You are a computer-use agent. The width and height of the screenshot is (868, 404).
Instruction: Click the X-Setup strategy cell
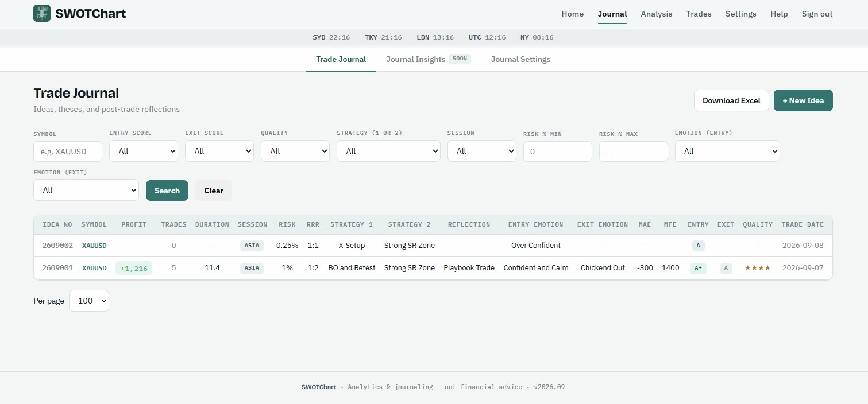click(x=352, y=245)
